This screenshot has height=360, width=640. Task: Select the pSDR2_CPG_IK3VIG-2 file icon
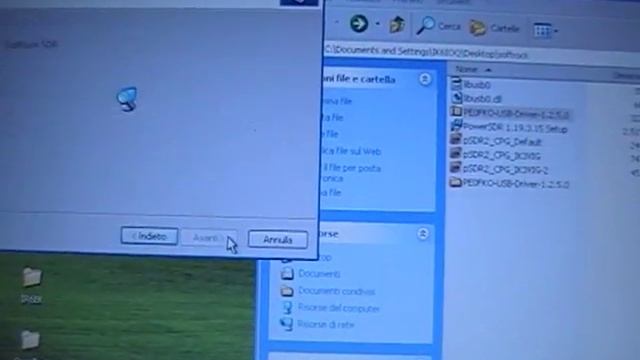[x=456, y=167]
